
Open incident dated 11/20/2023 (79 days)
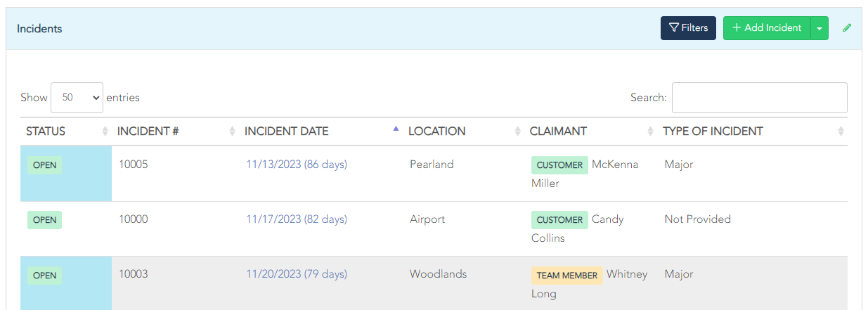[297, 274]
